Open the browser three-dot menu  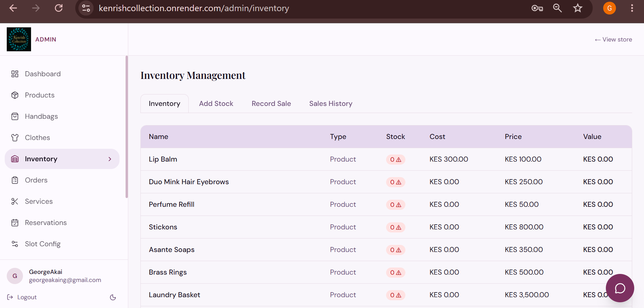click(x=632, y=8)
